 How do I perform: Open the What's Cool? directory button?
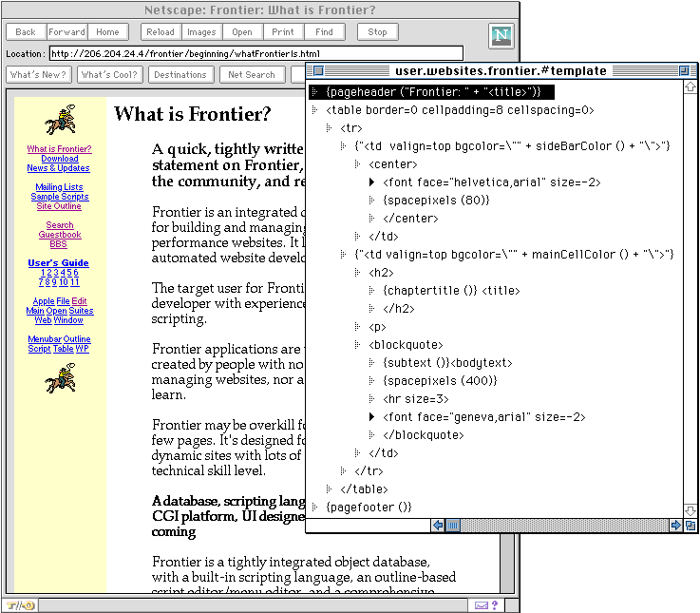click(x=110, y=75)
